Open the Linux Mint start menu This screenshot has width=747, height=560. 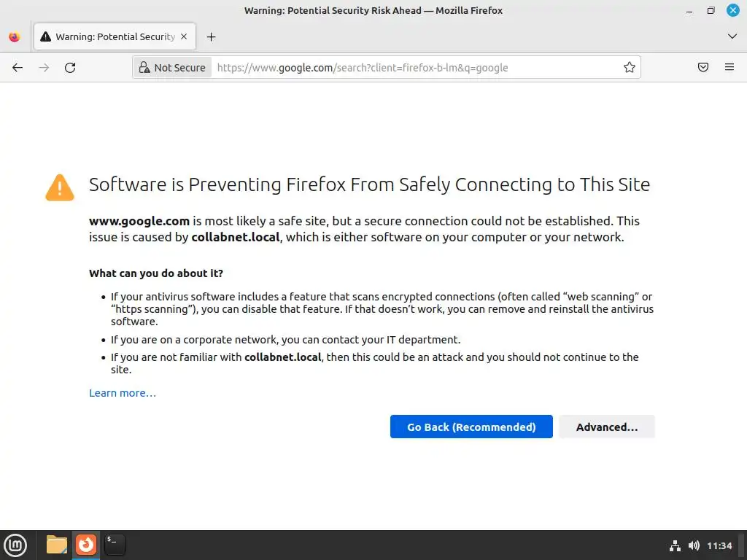click(x=15, y=545)
